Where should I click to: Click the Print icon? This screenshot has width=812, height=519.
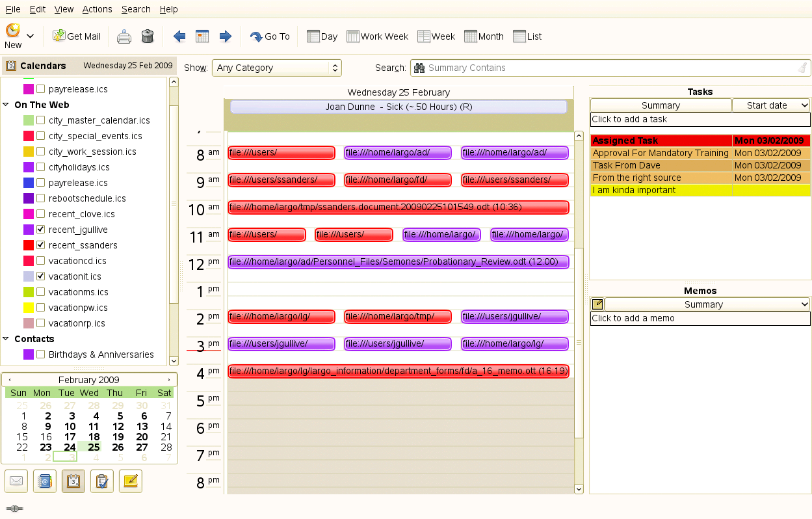pos(124,36)
